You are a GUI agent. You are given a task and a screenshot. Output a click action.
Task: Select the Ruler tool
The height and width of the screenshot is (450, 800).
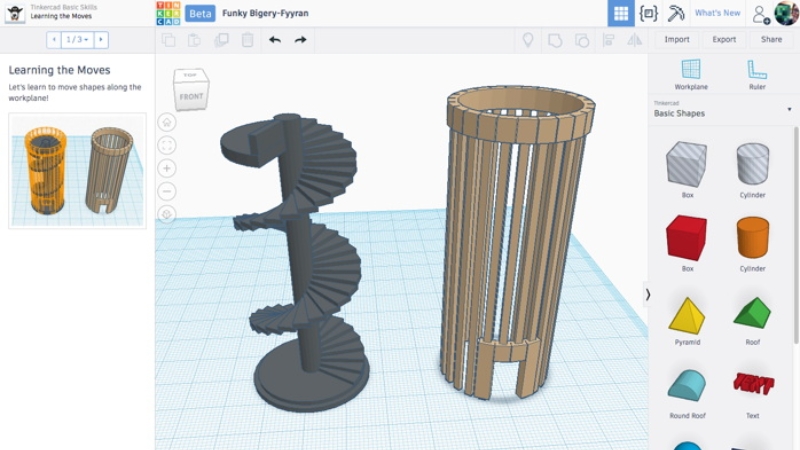pos(757,74)
